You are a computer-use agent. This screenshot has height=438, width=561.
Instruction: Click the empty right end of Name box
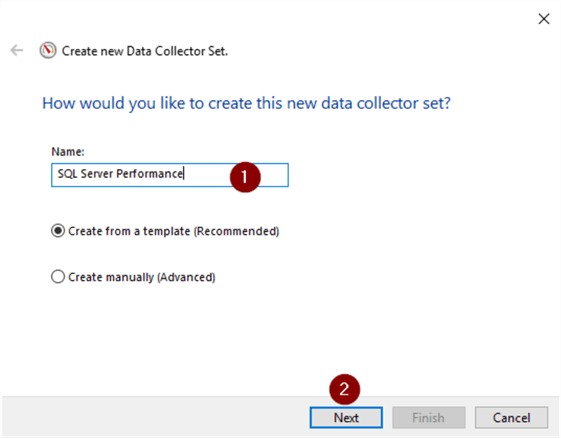tap(274, 175)
